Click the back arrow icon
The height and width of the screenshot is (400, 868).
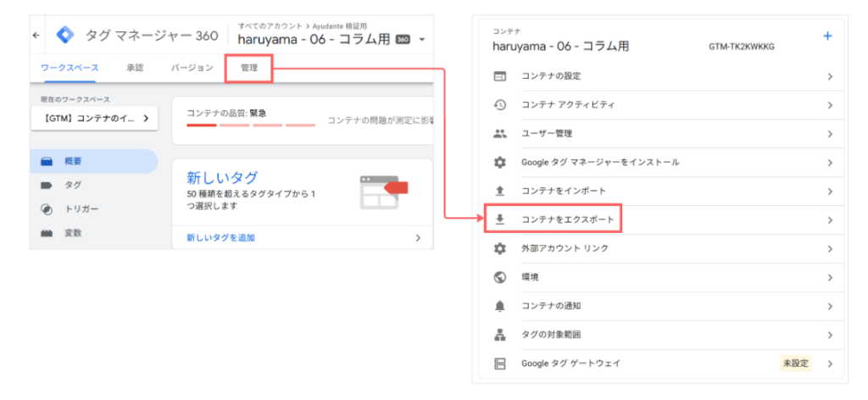point(36,35)
